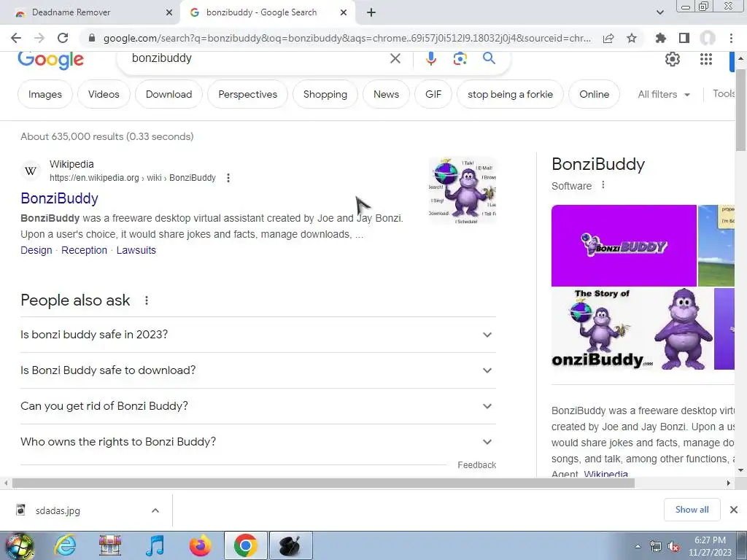Open the BonziBuddy Wikipedia result link
This screenshot has height=560, width=747.
point(60,198)
